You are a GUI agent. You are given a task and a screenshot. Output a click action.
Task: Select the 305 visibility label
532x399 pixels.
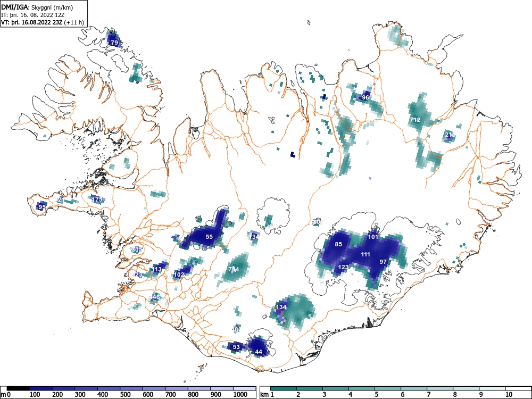[x=137, y=250]
